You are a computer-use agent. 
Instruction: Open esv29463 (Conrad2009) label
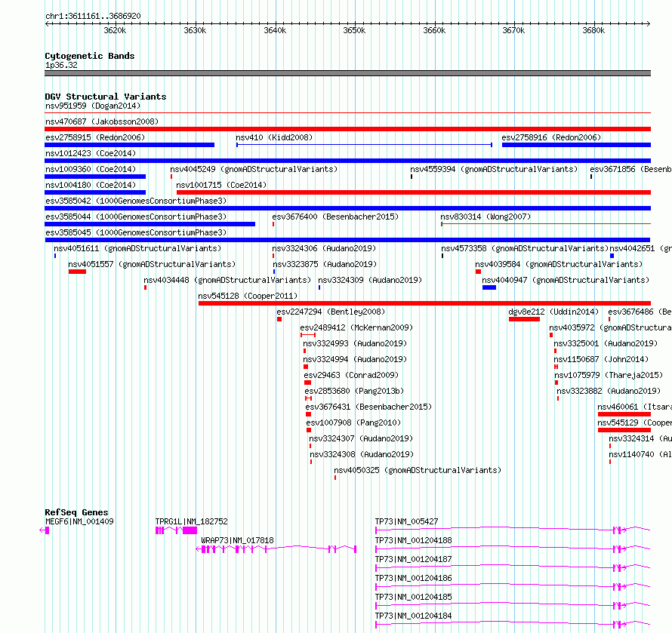click(351, 375)
